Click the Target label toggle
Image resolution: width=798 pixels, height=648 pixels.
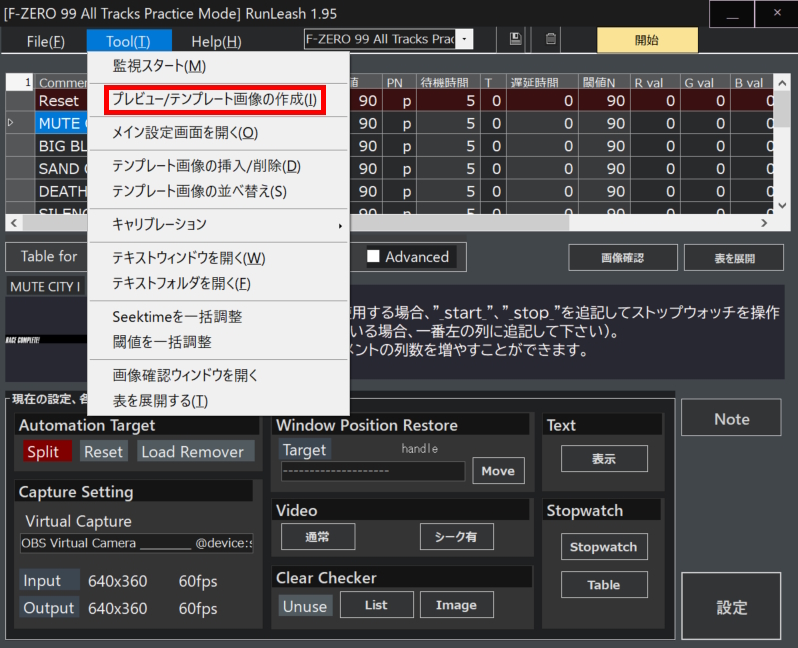[x=304, y=450]
